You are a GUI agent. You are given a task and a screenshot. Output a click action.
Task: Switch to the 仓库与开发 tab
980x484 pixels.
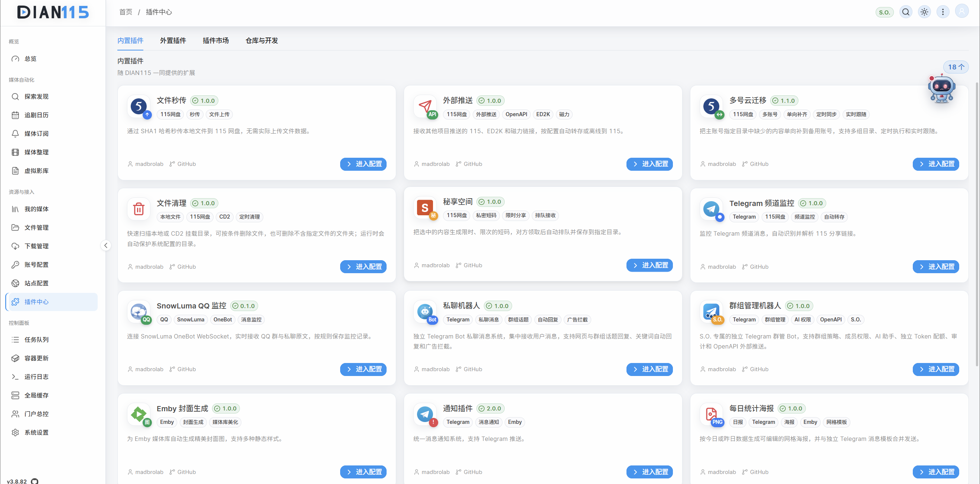[x=262, y=40]
